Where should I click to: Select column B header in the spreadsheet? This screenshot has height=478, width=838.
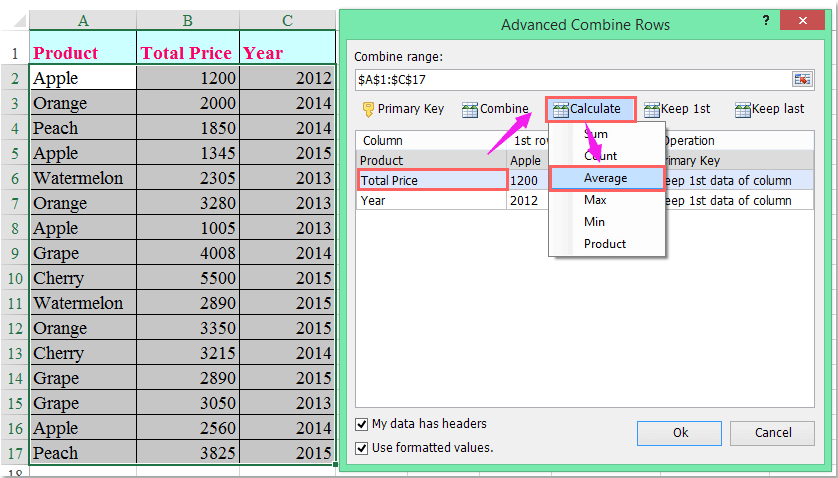[x=187, y=20]
